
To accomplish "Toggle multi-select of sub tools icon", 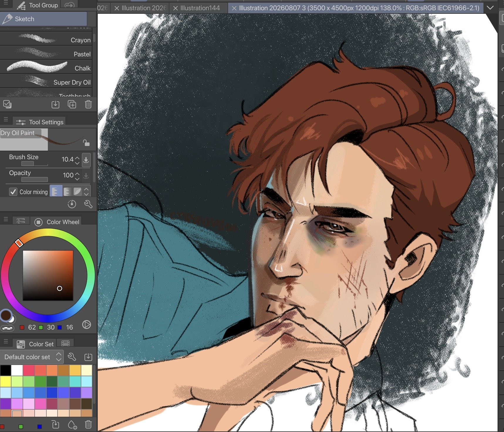I will (x=7, y=104).
